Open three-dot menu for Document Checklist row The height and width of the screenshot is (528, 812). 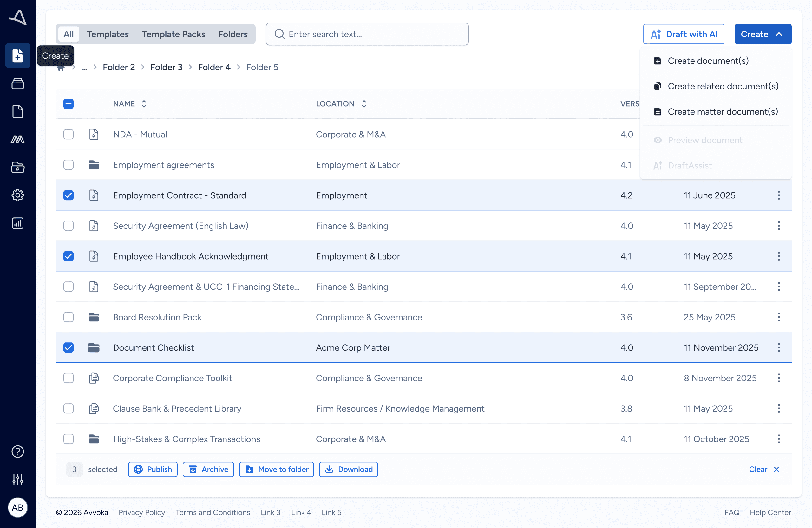779,348
